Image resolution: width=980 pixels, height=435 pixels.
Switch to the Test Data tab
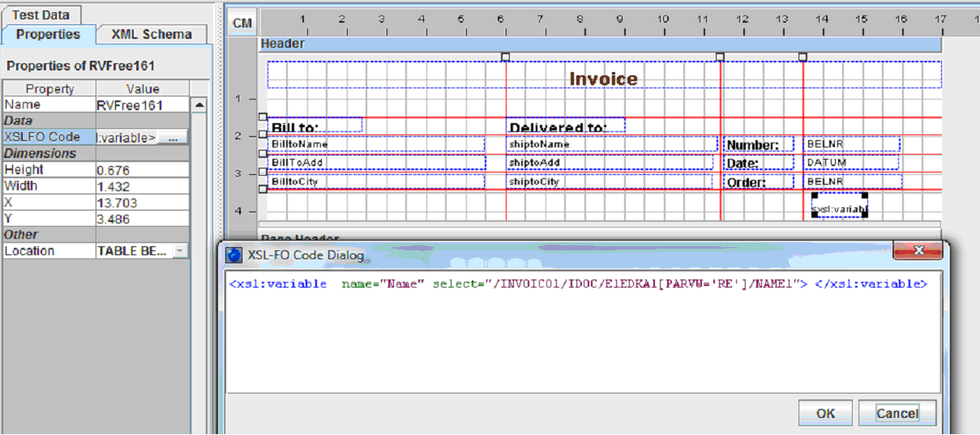[x=41, y=15]
